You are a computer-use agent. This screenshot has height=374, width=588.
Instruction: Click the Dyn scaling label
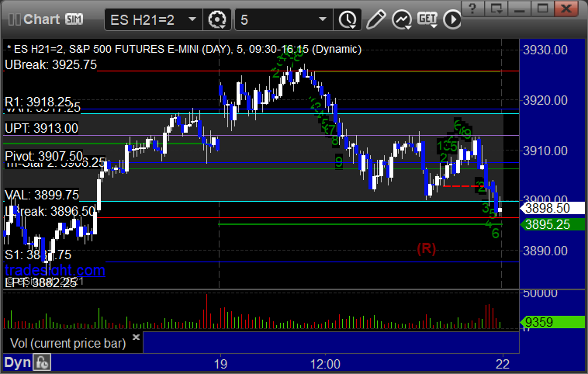[17, 362]
